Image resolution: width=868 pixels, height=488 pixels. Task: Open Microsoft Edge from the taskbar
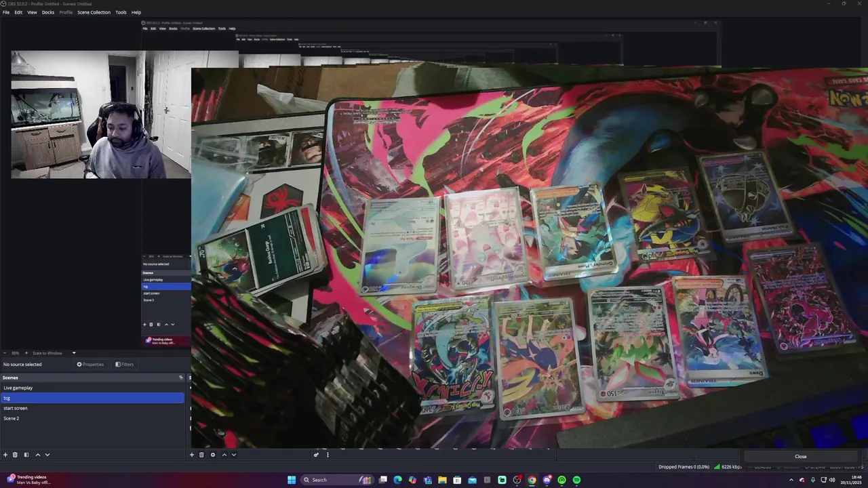point(397,480)
